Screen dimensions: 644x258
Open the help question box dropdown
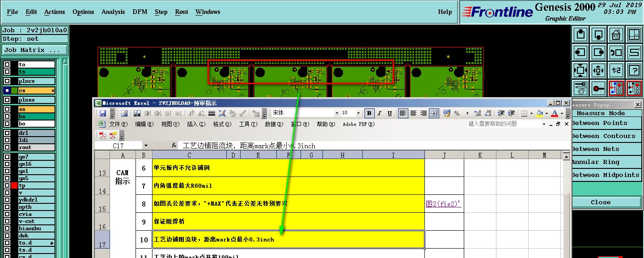pyautogui.click(x=544, y=124)
